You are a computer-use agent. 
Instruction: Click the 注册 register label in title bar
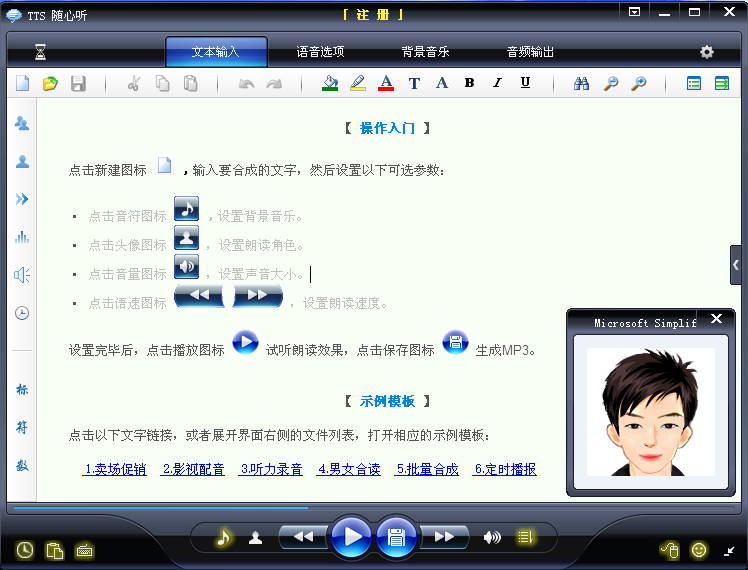click(x=373, y=15)
